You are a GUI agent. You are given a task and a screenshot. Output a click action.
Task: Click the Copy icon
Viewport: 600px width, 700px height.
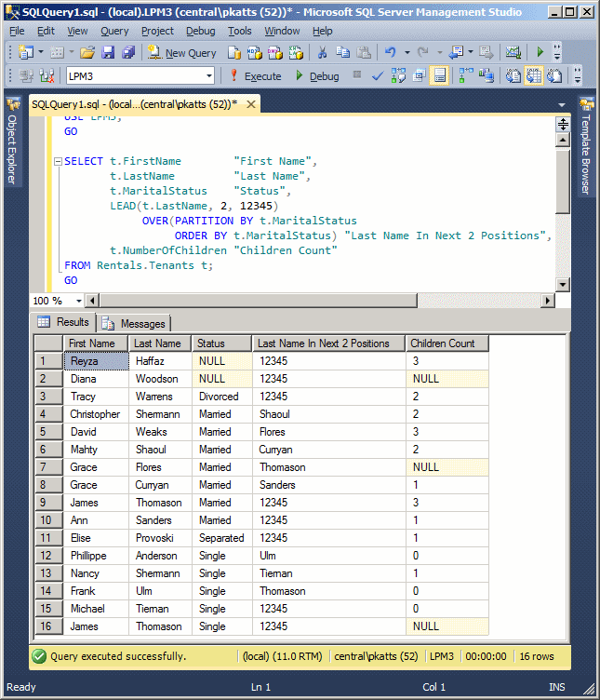[342, 52]
